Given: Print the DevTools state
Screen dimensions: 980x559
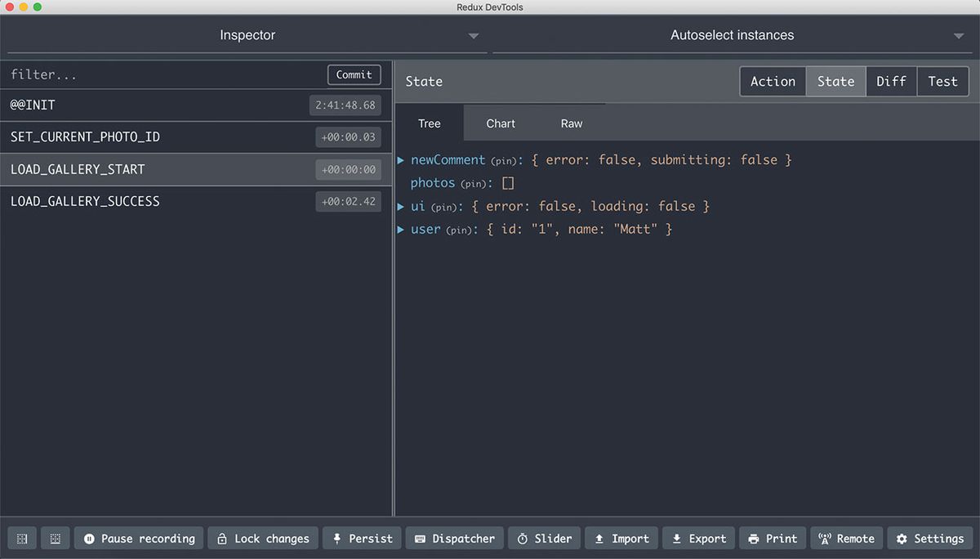Looking at the screenshot, I should click(x=773, y=538).
